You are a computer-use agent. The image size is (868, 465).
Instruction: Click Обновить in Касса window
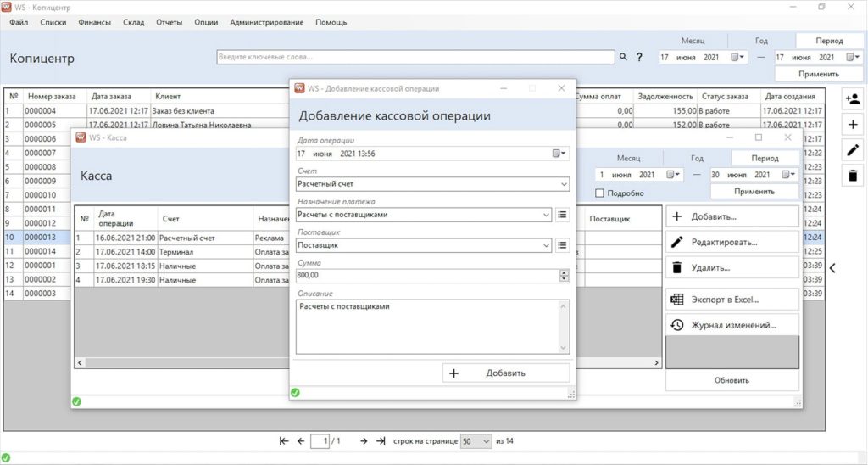coord(732,380)
